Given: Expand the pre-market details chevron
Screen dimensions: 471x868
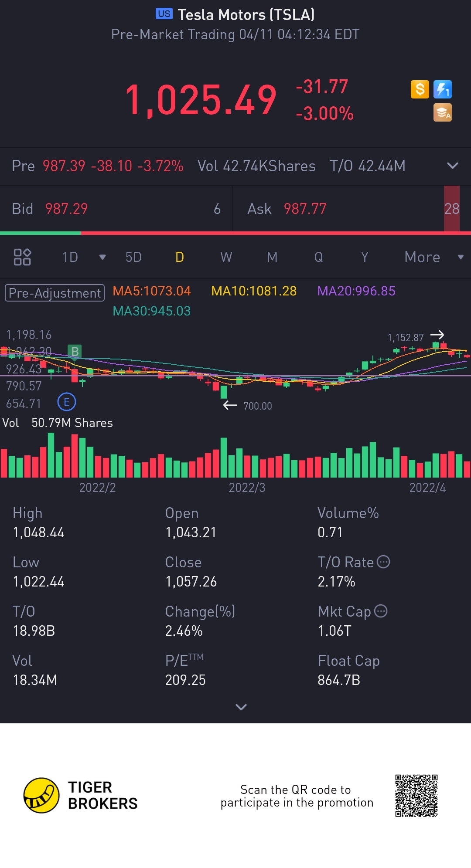Looking at the screenshot, I should pos(453,166).
